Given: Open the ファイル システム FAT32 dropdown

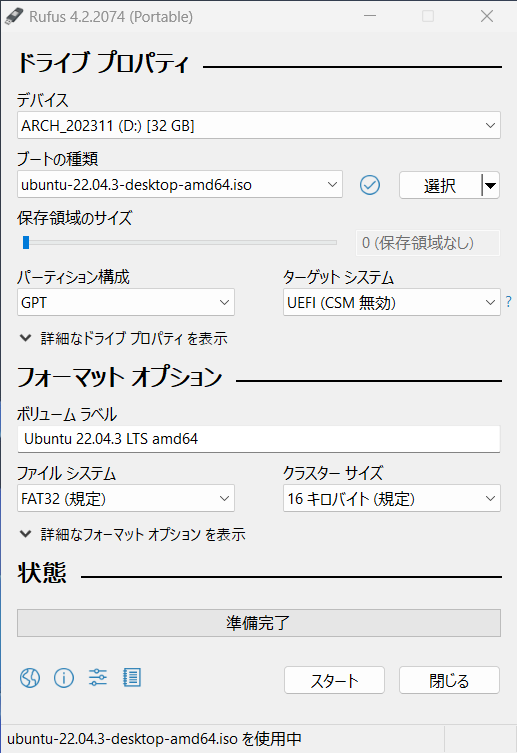Looking at the screenshot, I should [126, 498].
